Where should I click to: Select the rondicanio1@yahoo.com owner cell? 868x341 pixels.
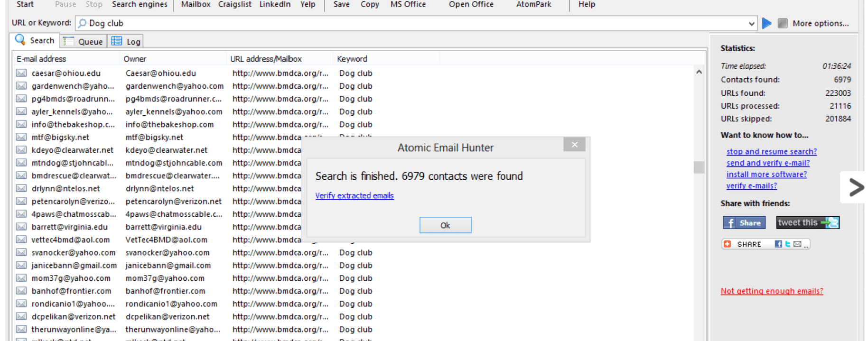tap(171, 304)
